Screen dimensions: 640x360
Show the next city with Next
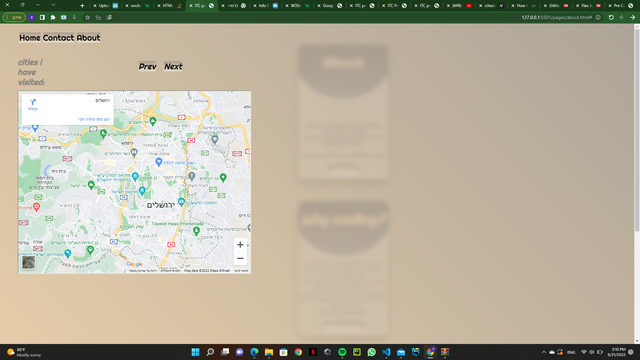point(173,67)
